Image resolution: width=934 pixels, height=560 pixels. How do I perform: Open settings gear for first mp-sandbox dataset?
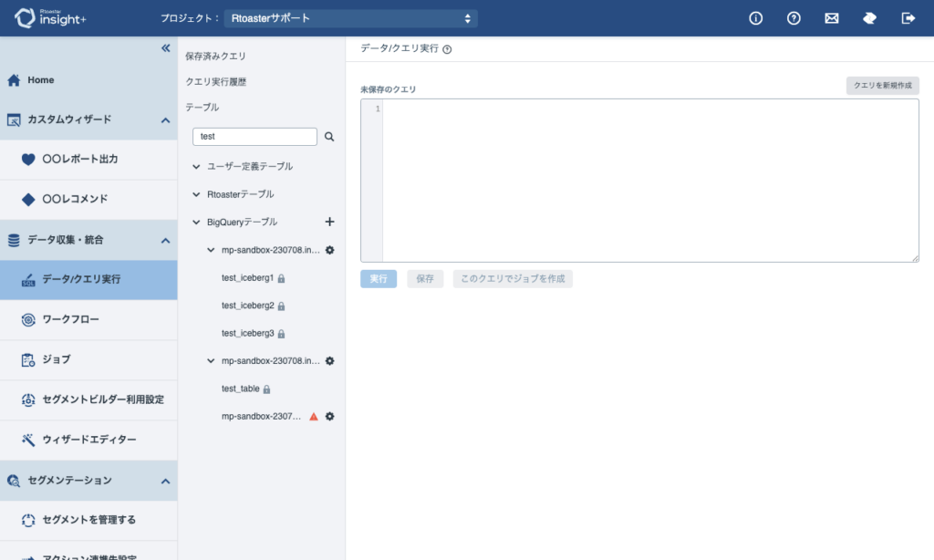click(329, 250)
